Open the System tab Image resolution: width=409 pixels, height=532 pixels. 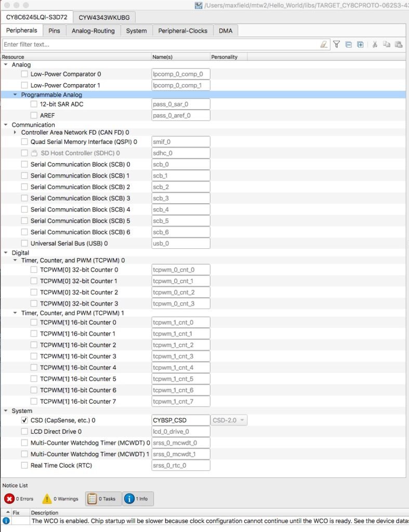pos(137,31)
